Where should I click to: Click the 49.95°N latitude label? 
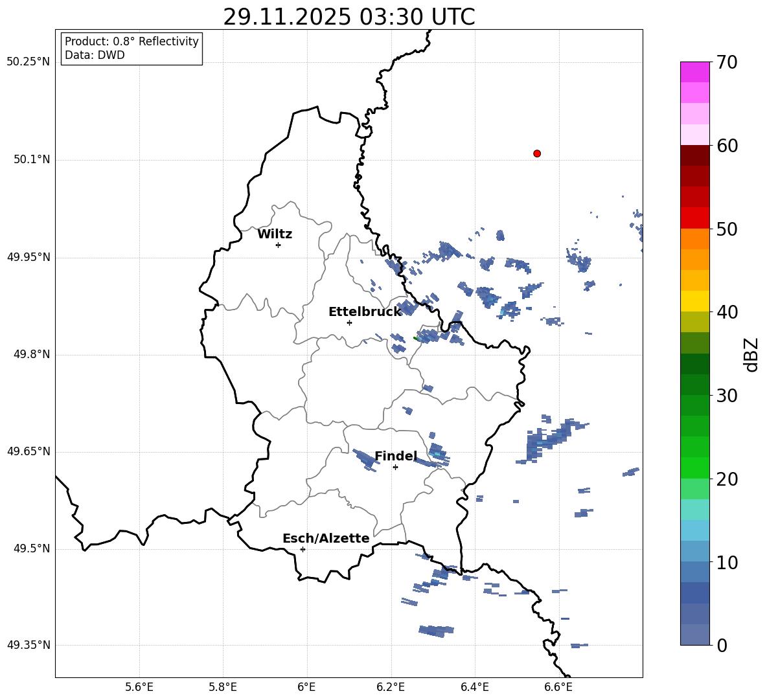tap(29, 257)
